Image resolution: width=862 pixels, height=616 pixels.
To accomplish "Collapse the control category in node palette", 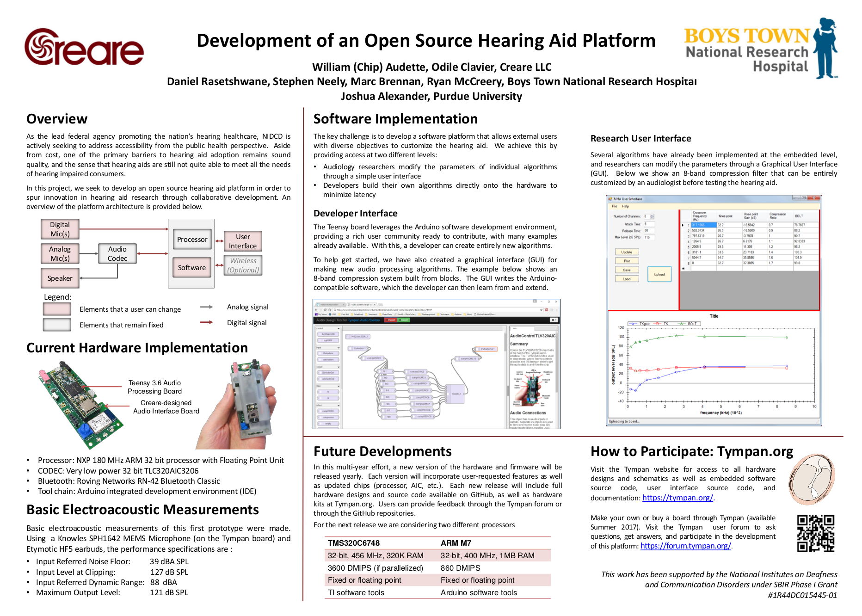I will (x=339, y=328).
